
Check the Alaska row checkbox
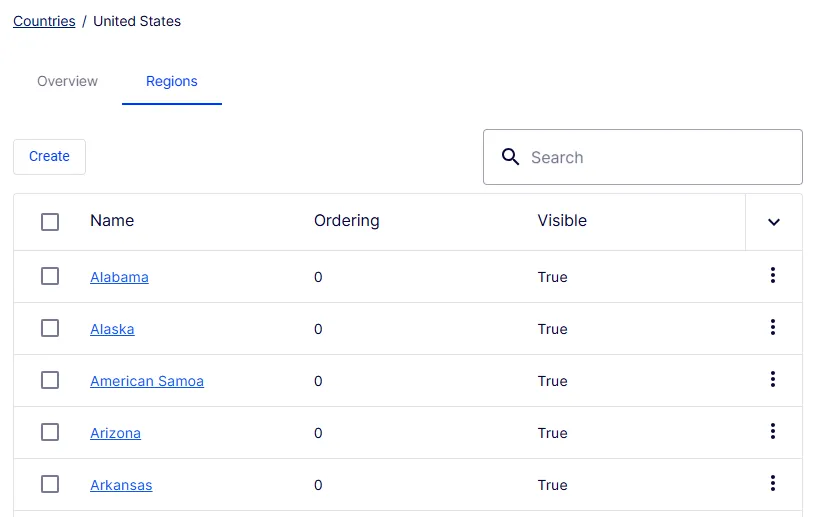[50, 328]
